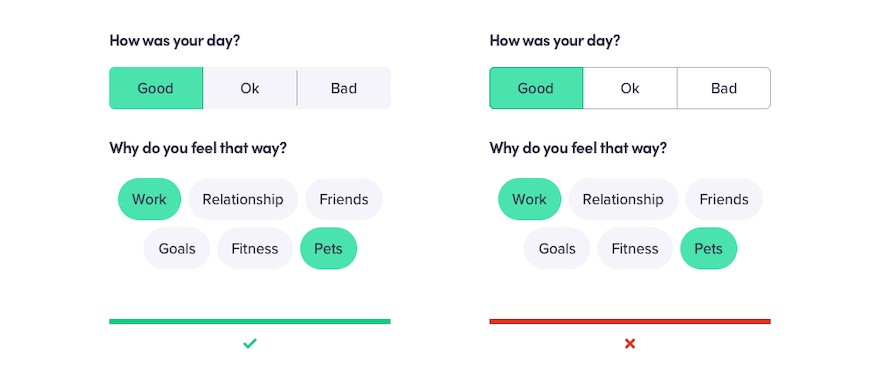This screenshot has width=880, height=370.
Task: Pick Bad in the left segmented control
Action: [x=344, y=88]
